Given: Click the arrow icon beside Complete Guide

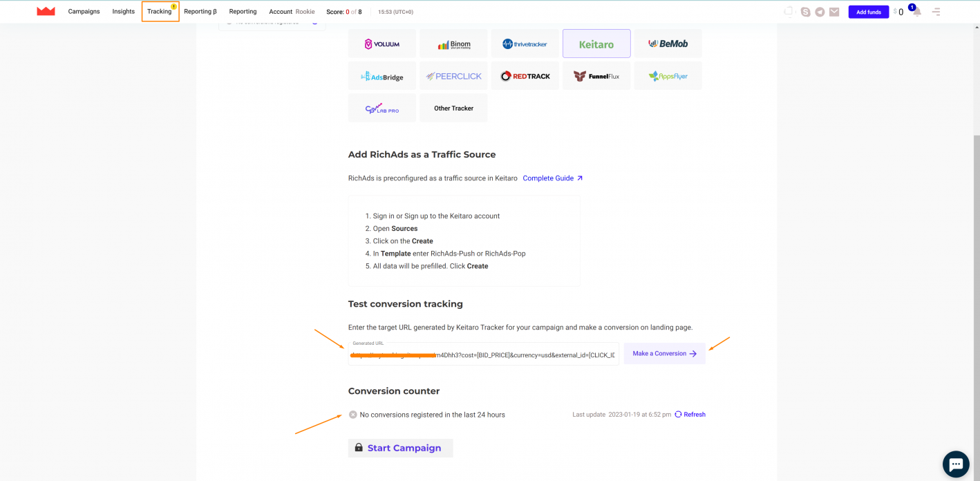Looking at the screenshot, I should point(580,178).
